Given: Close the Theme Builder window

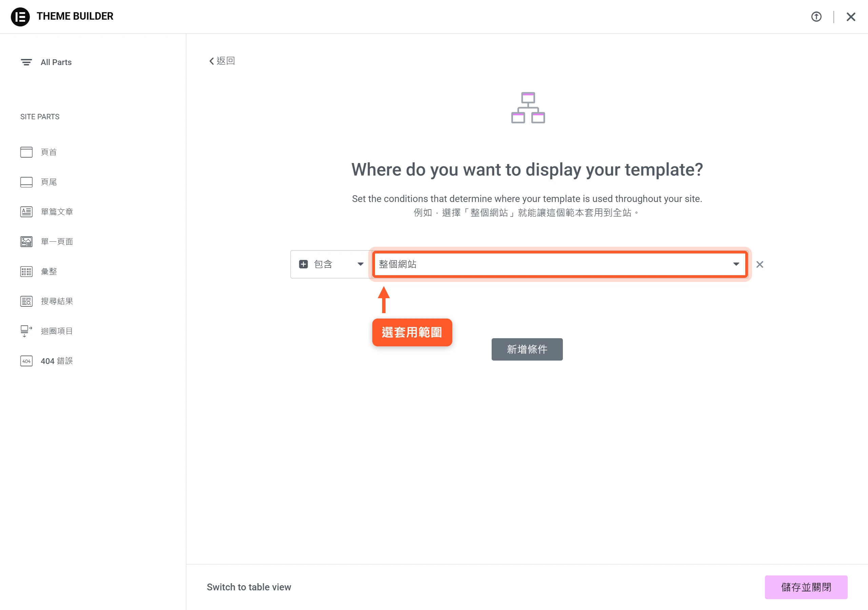Looking at the screenshot, I should coord(851,17).
